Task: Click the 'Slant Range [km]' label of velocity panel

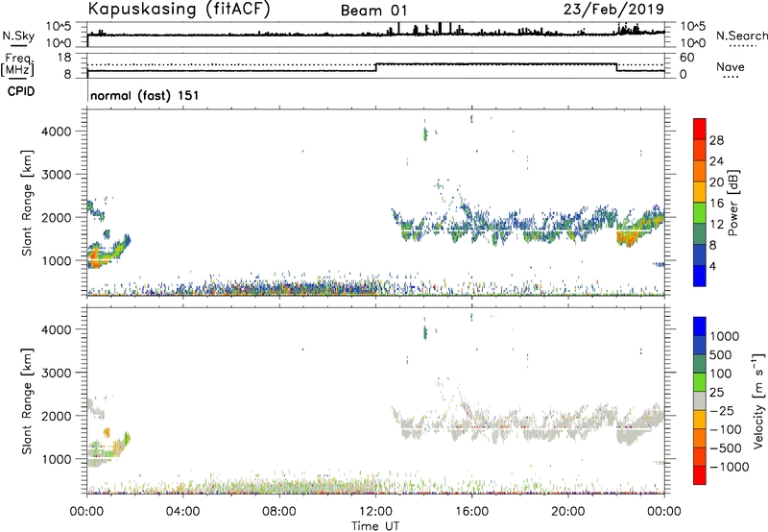Action: [27, 401]
